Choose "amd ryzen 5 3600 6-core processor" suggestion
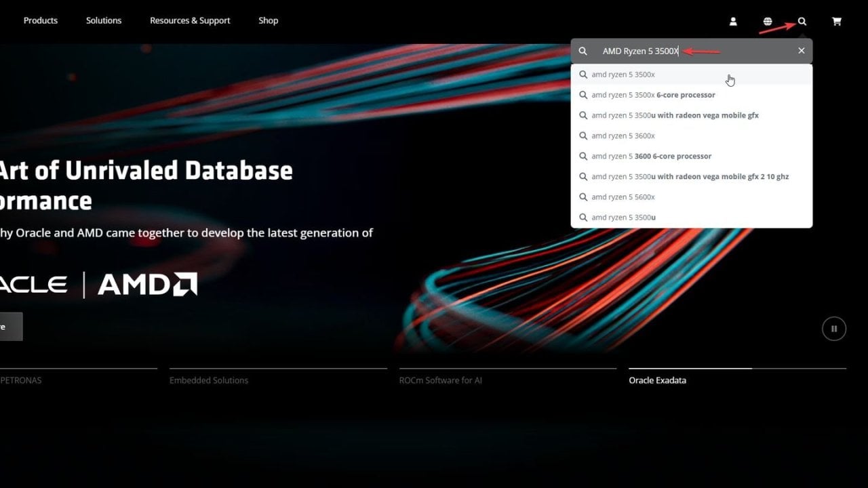This screenshot has width=868, height=488. (651, 156)
